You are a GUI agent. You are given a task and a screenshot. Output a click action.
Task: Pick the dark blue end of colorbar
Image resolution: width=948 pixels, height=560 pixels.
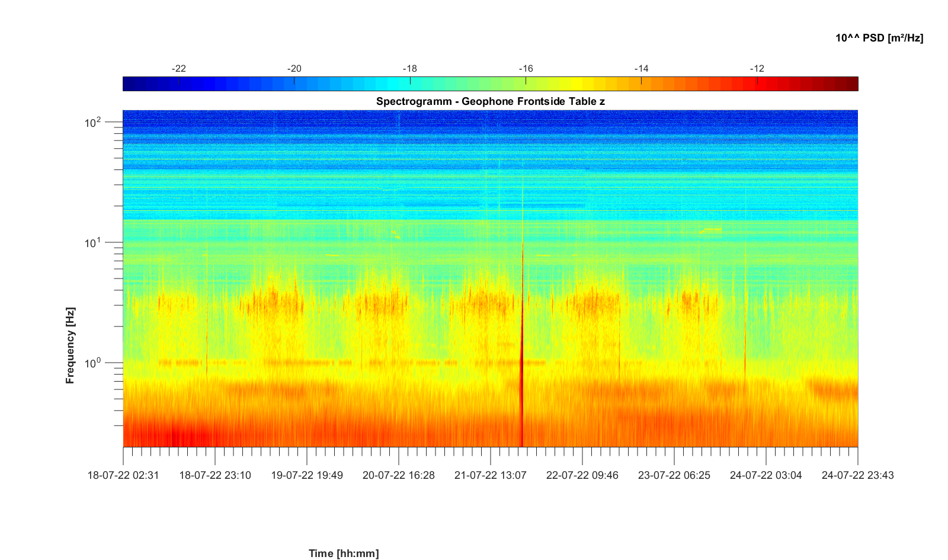pos(129,84)
